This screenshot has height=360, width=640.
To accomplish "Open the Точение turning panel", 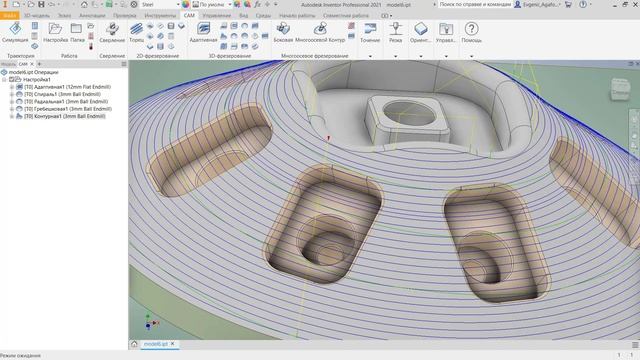I will click(370, 33).
